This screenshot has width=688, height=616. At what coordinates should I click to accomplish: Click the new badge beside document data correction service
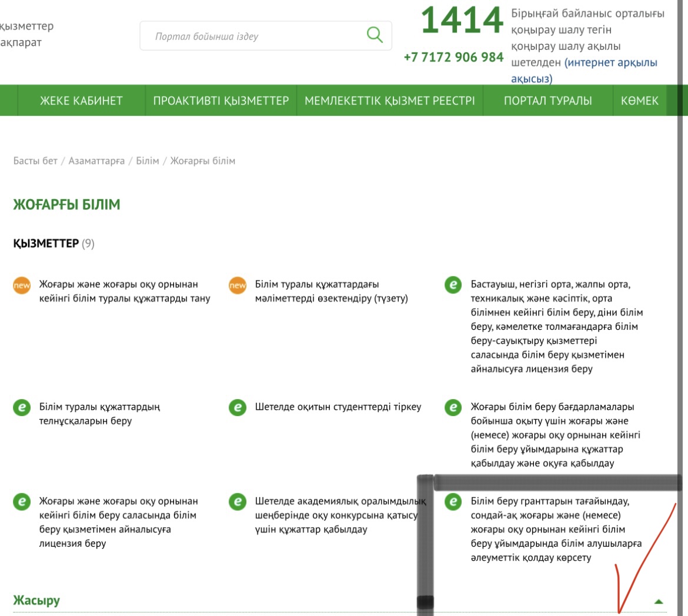(238, 285)
